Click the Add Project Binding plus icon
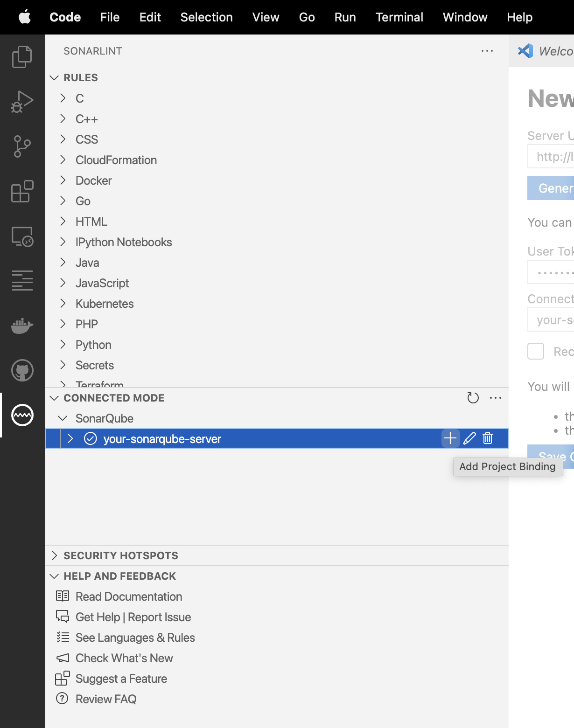Image resolution: width=574 pixels, height=728 pixels. (x=450, y=438)
